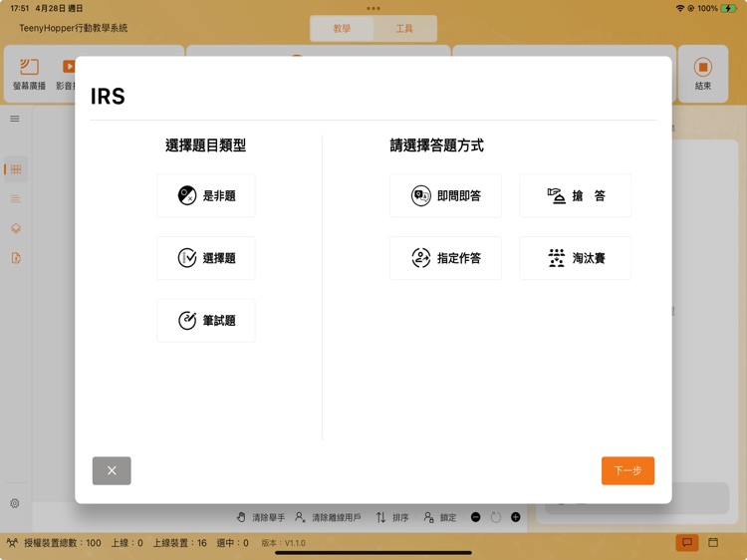This screenshot has width=747, height=560.
Task: Click 鎖定 lock in bottom toolbar
Action: (439, 517)
